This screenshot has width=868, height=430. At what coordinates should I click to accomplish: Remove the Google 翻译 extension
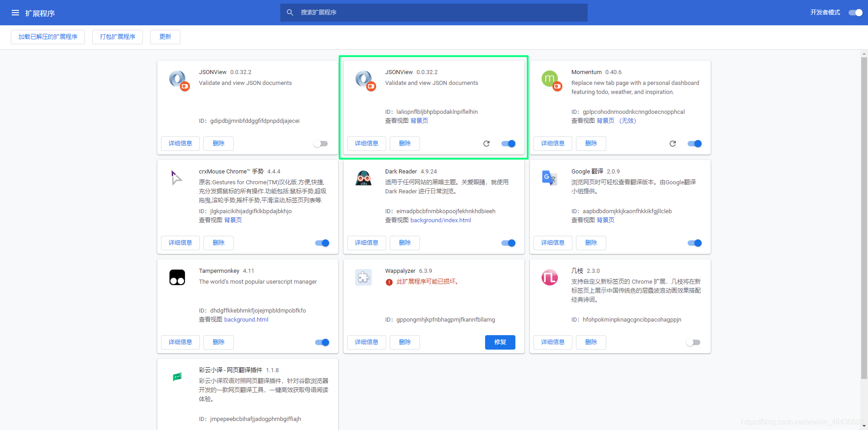tap(591, 243)
